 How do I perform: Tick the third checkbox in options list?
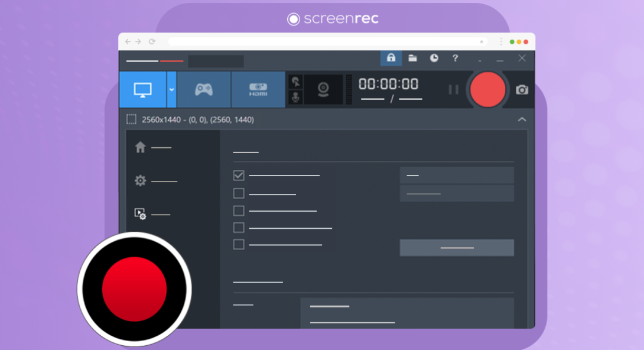239,210
